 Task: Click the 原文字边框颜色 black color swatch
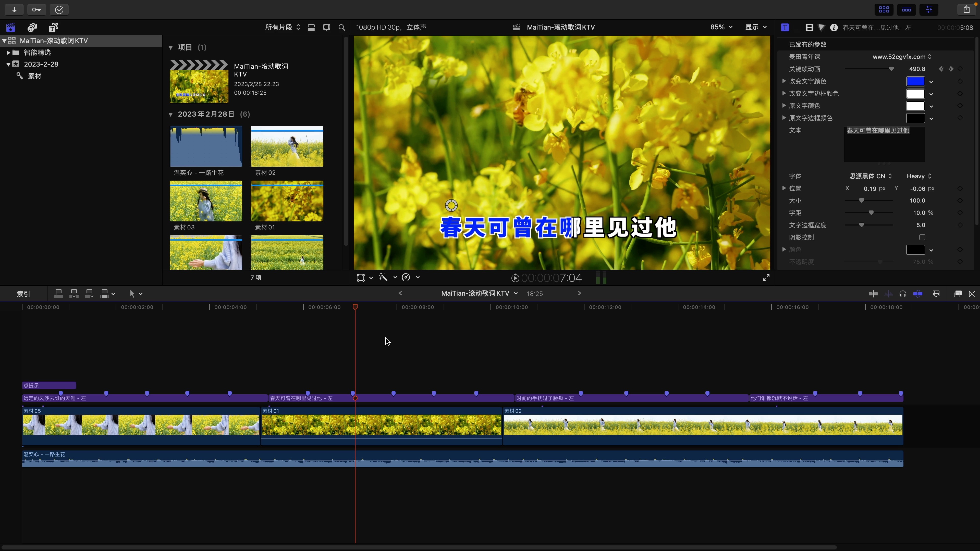pos(915,118)
